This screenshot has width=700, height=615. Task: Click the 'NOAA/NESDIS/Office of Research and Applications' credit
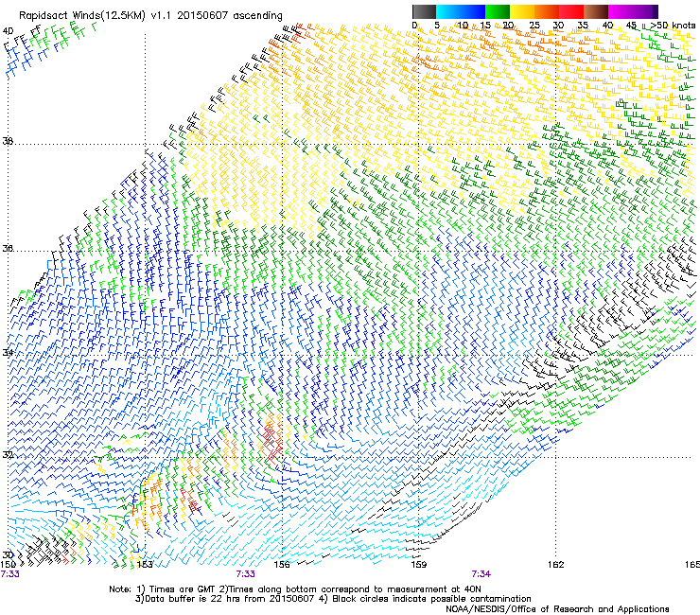[x=557, y=609]
